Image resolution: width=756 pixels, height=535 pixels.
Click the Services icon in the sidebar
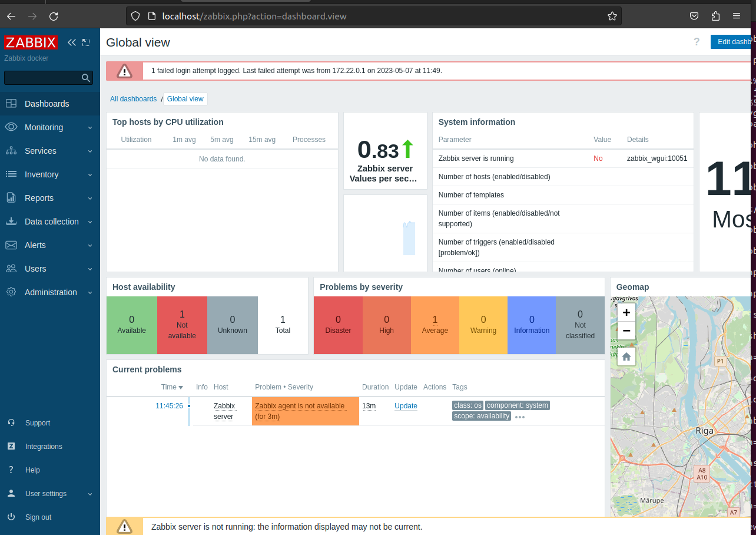pyautogui.click(x=11, y=151)
